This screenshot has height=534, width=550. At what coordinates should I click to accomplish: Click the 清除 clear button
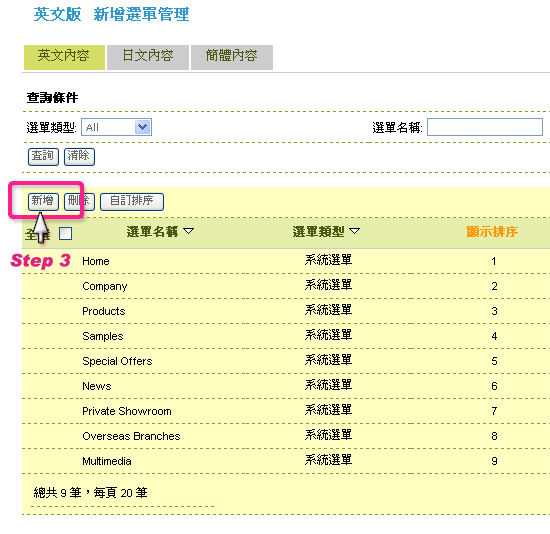click(x=79, y=156)
